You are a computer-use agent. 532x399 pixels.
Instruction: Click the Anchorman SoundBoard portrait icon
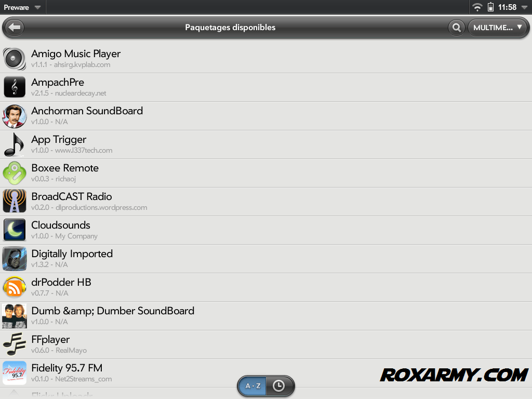tap(14, 116)
